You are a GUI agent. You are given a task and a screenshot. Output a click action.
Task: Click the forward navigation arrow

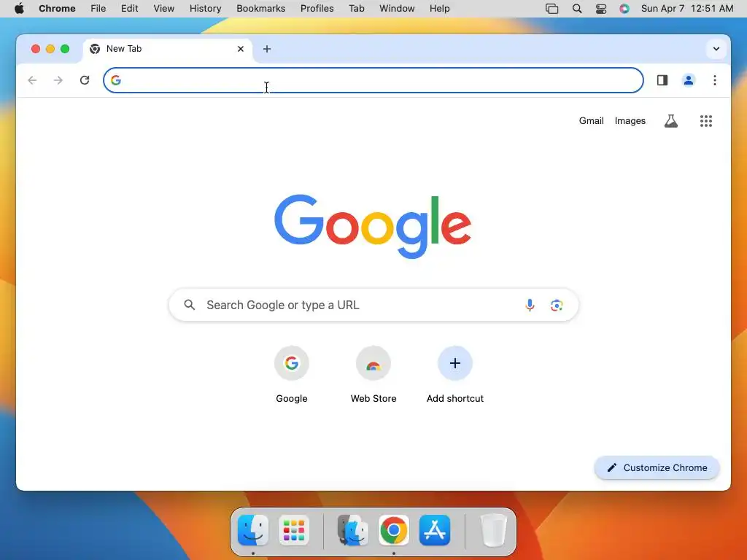click(x=58, y=80)
